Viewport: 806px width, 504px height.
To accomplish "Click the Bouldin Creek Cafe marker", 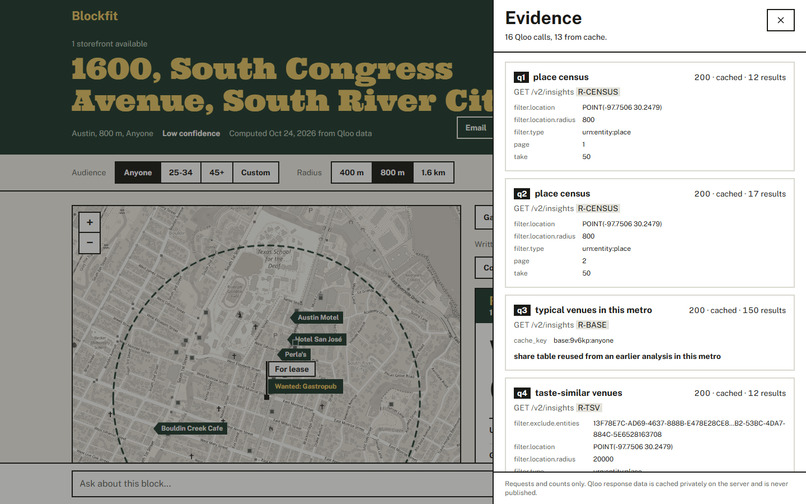I will (x=191, y=428).
